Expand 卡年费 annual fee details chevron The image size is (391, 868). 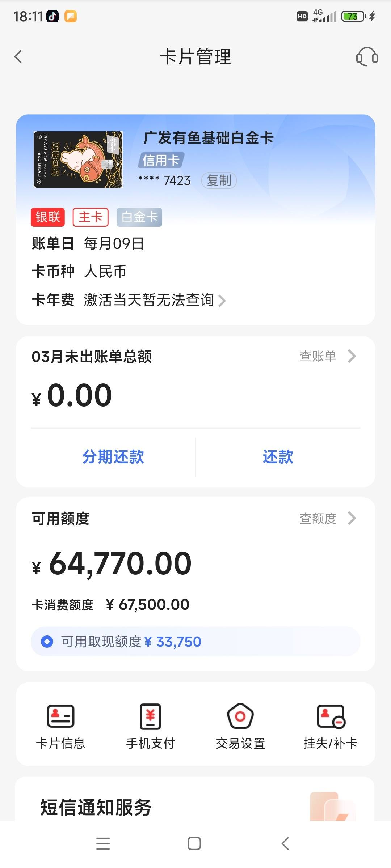pyautogui.click(x=222, y=301)
